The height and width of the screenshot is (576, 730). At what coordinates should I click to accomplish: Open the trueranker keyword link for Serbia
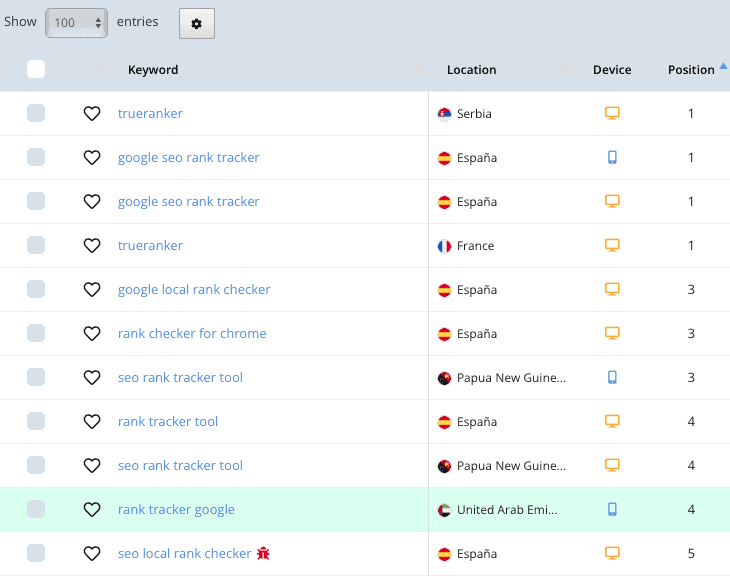(x=150, y=113)
